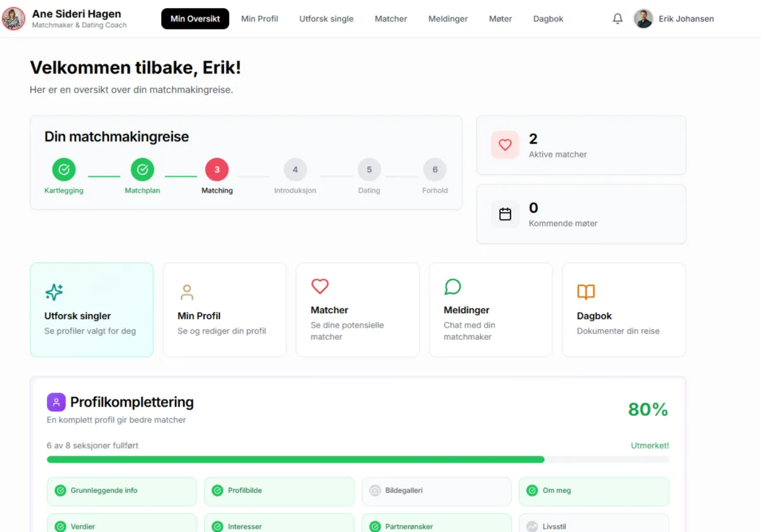Viewport: 761px width, 532px height.
Task: Click the Aktive matcher stat card
Action: (581, 145)
